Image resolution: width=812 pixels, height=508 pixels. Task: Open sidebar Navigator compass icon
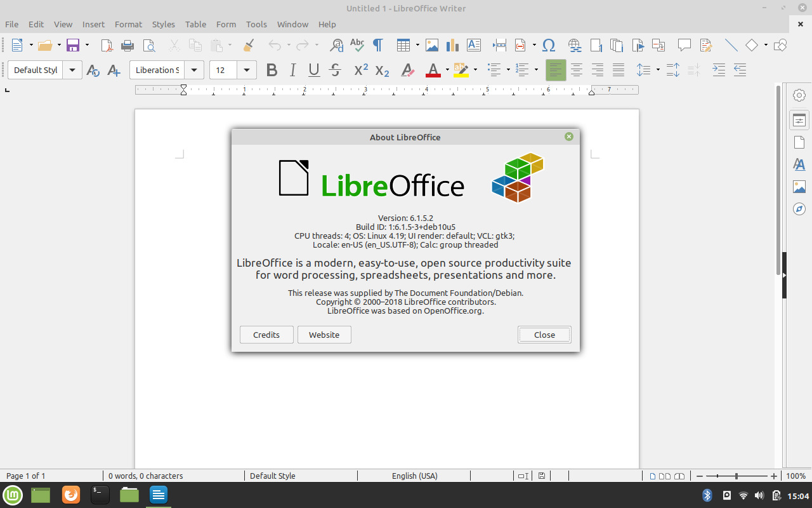point(799,209)
